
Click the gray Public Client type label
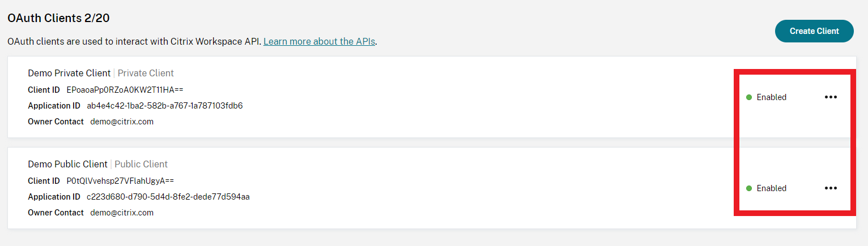[141, 164]
